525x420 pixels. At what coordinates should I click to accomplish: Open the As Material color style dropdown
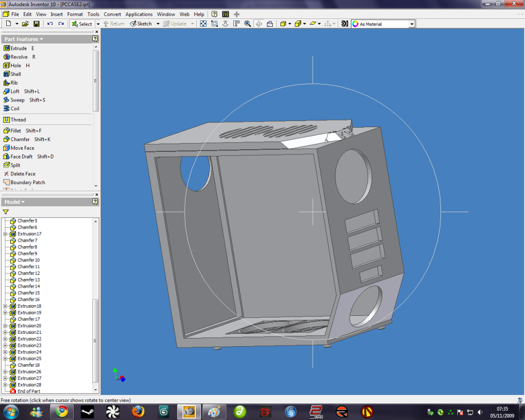412,24
